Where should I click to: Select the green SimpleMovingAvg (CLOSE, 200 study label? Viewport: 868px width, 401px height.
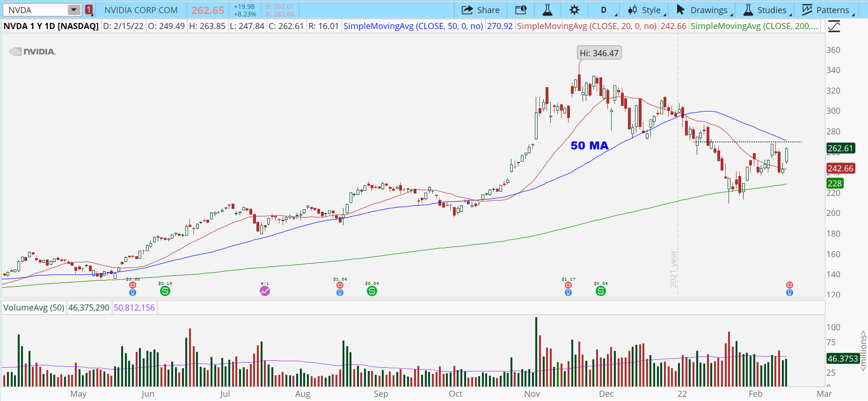point(754,26)
